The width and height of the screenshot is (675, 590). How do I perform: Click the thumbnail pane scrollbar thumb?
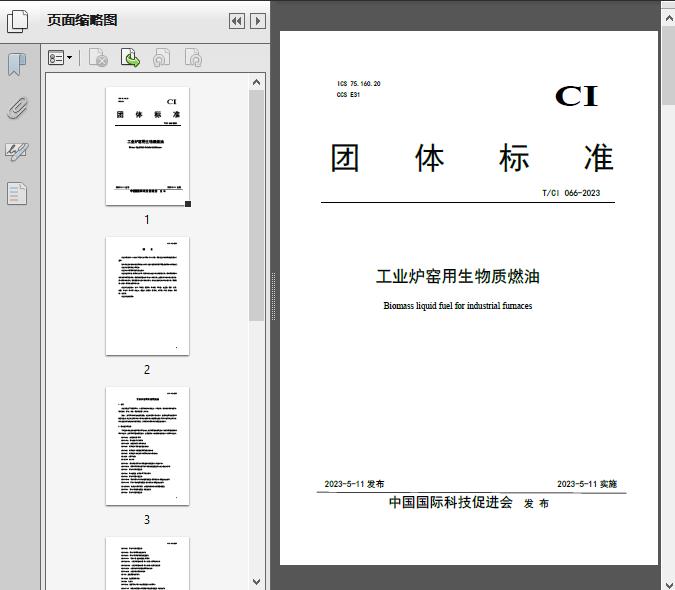point(257,205)
